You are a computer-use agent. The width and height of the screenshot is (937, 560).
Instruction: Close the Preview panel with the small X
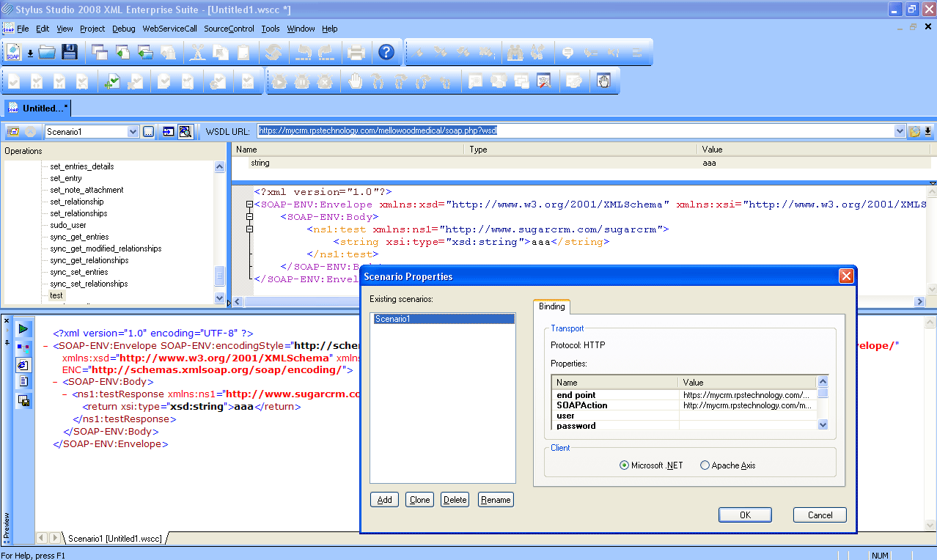(7, 322)
